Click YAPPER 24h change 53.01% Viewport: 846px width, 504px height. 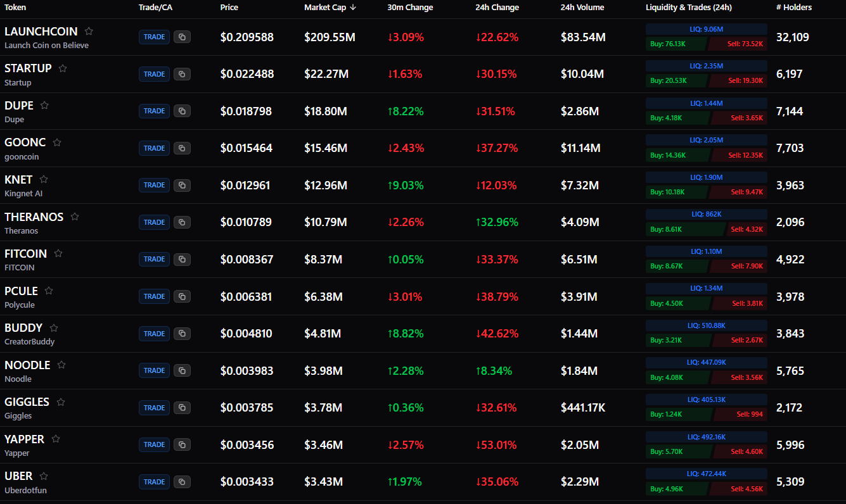(497, 444)
